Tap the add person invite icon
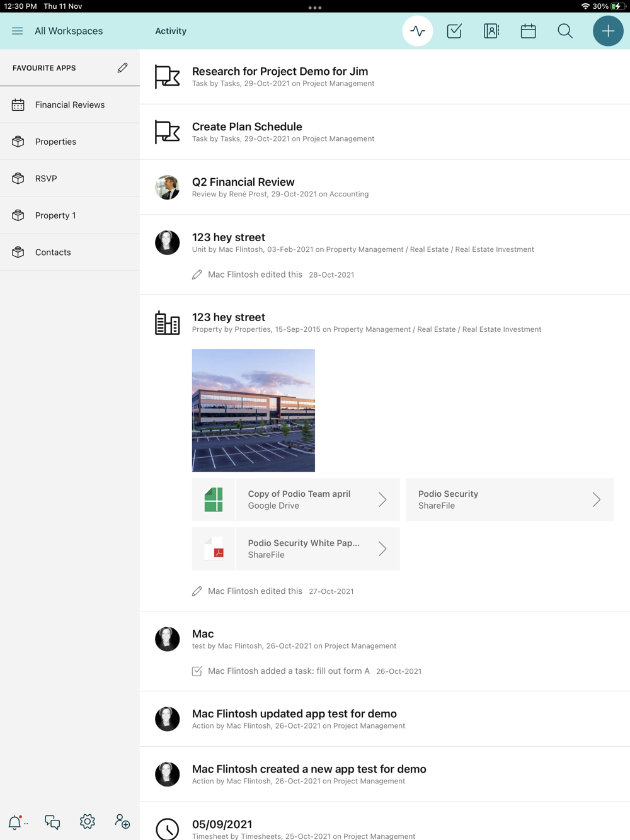Screen dimensions: 630x840 (x=122, y=821)
